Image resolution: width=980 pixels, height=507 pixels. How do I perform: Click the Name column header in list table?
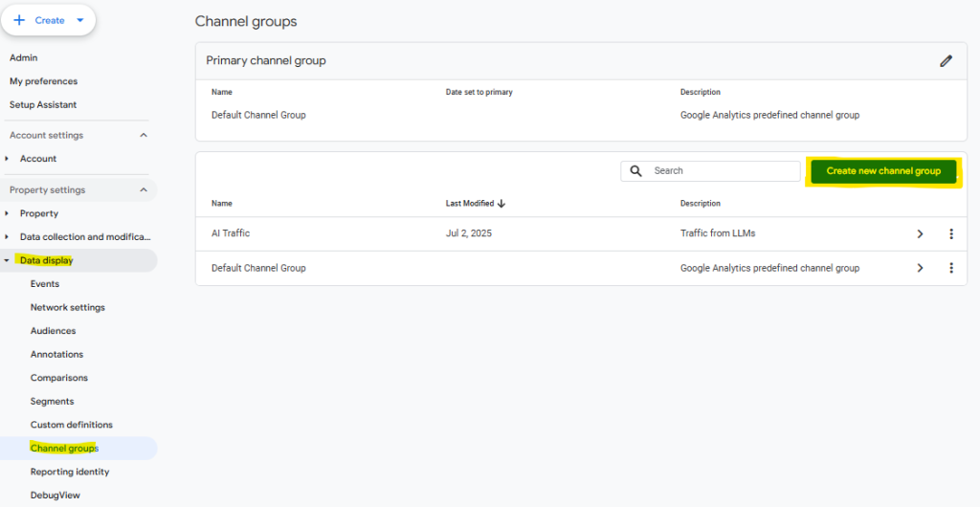click(221, 204)
